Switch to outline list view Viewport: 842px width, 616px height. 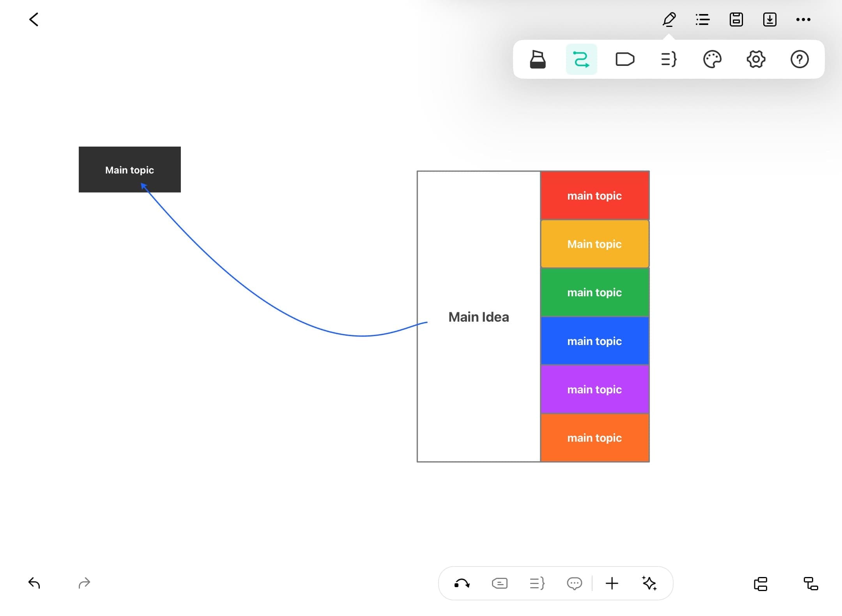pyautogui.click(x=702, y=19)
